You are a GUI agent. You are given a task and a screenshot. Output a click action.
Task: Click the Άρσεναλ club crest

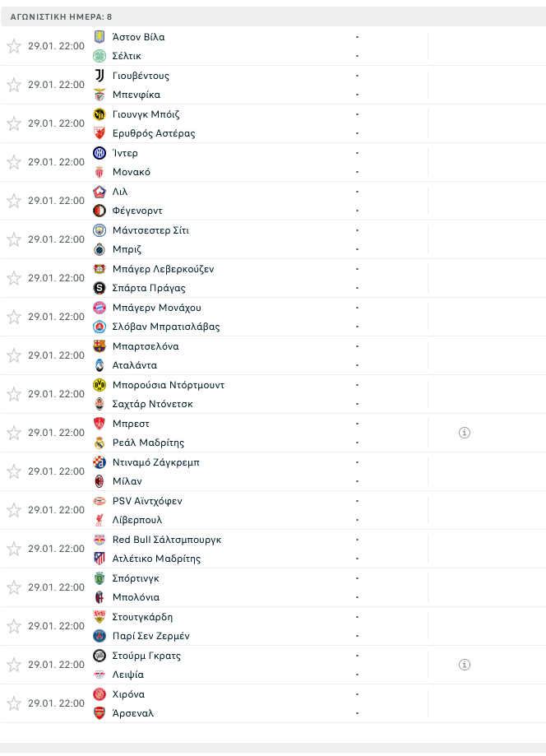click(99, 713)
